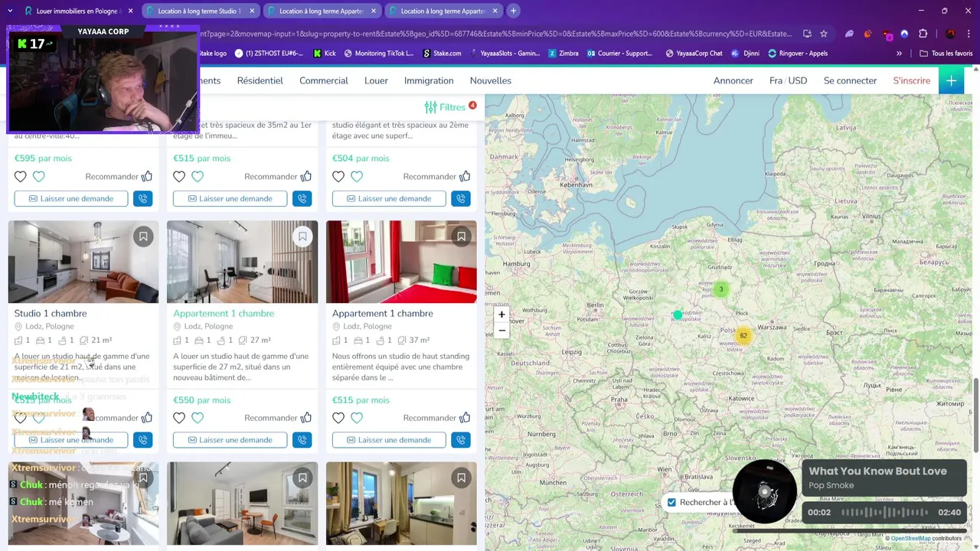Click the phone call button on €504 listing
Image resolution: width=980 pixels, height=551 pixels.
click(460, 198)
